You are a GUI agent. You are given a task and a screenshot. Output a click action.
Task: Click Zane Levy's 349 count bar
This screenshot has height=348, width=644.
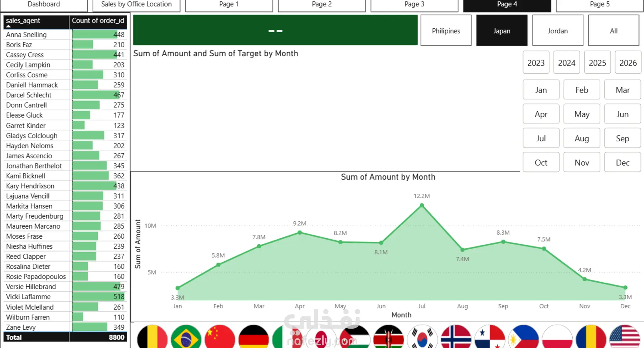(x=90, y=327)
